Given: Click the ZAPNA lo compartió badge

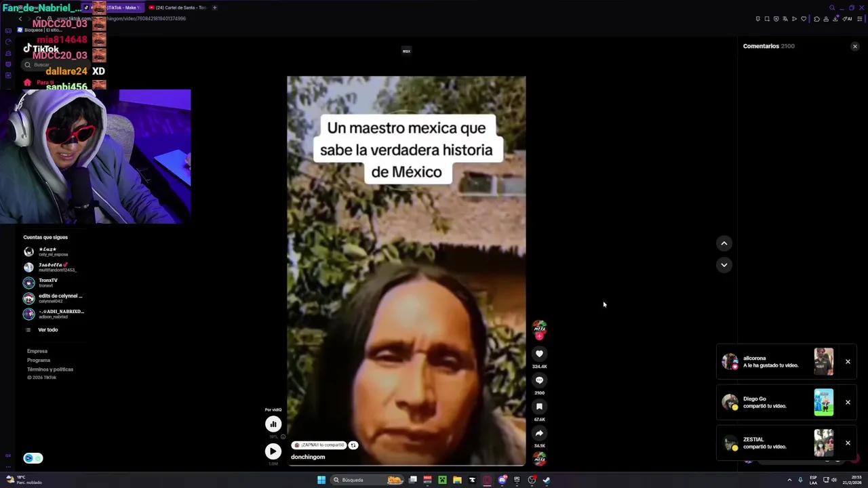Looking at the screenshot, I should pos(319,445).
